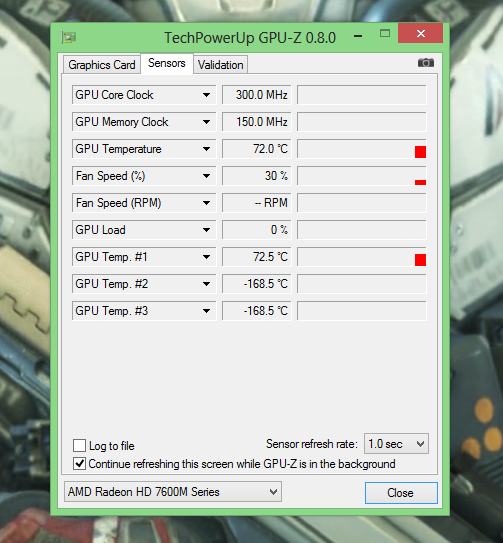Select the Sensors tab
This screenshot has width=503, height=543.
pyautogui.click(x=167, y=63)
